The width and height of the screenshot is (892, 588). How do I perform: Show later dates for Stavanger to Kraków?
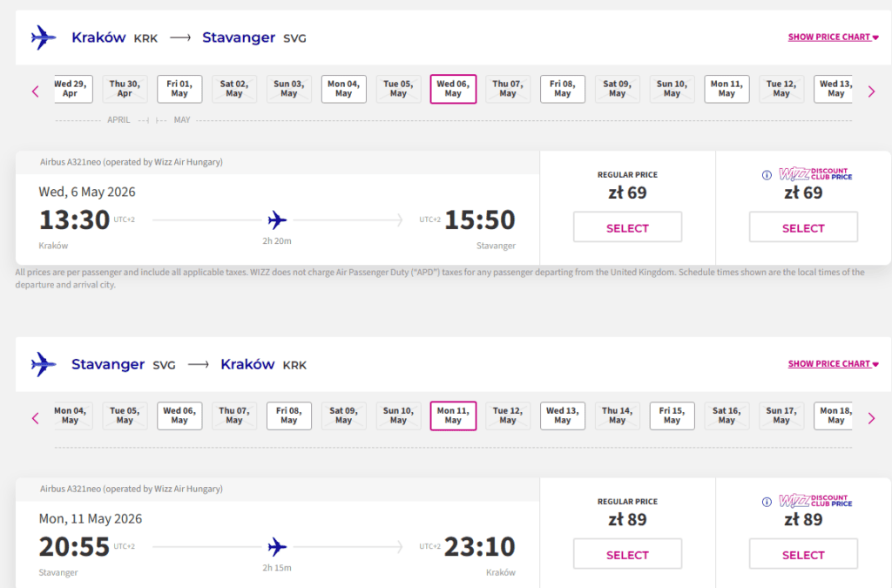[x=871, y=417]
